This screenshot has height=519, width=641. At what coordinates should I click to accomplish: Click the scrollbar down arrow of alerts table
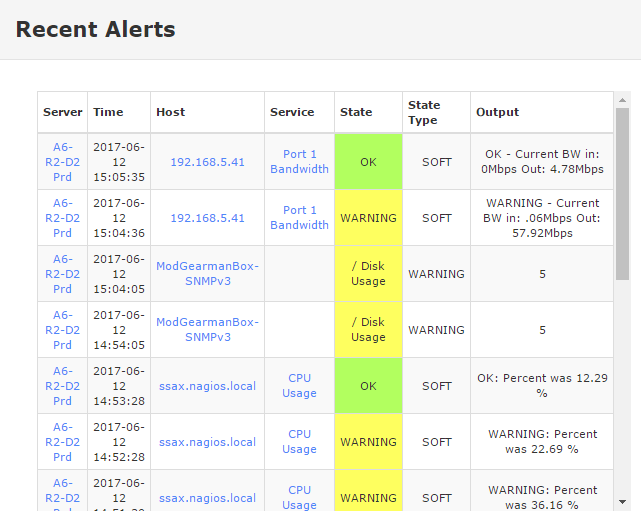pyautogui.click(x=622, y=502)
